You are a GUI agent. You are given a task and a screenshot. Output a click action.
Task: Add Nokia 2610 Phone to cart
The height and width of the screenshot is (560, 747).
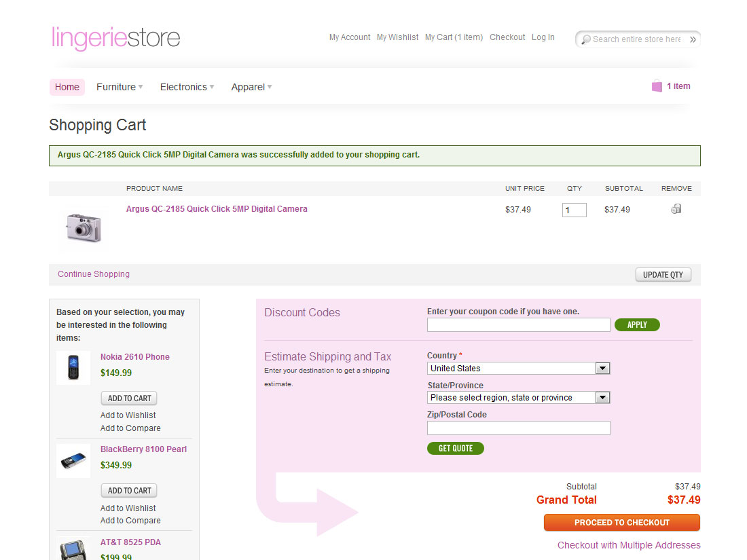click(x=129, y=398)
